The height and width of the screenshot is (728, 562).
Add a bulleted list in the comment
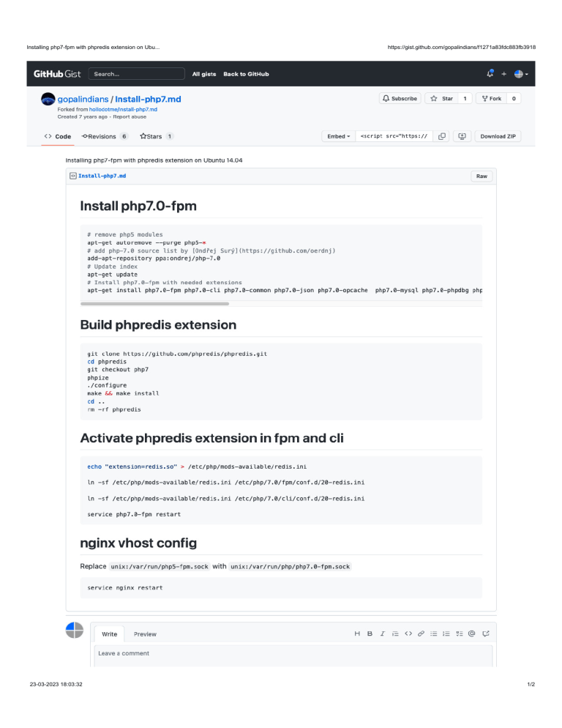[x=433, y=633]
